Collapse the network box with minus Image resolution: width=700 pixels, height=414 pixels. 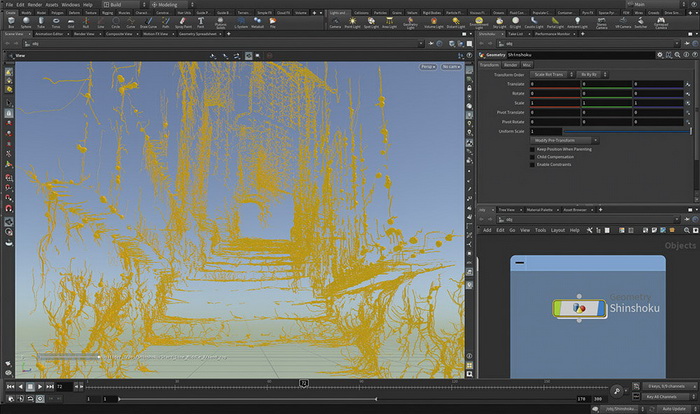[x=520, y=263]
